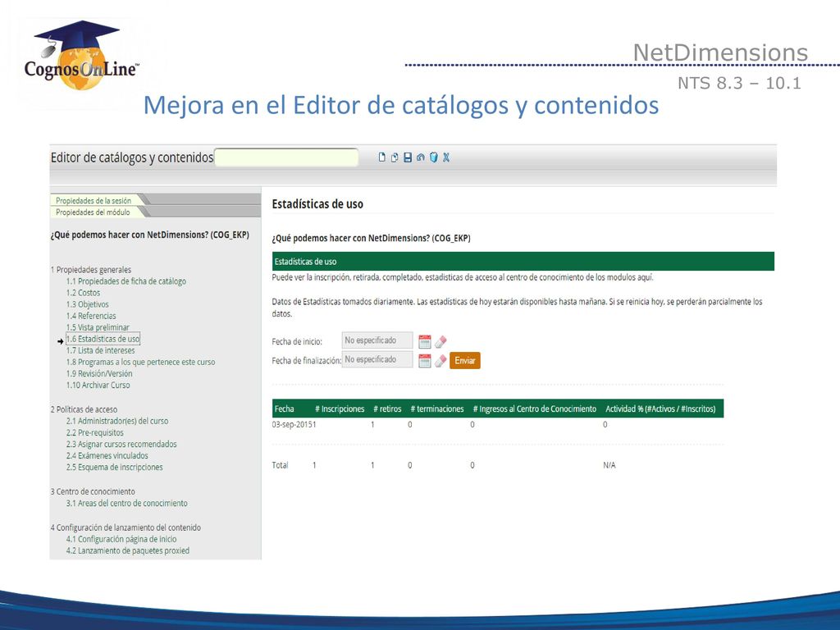
Task: Click the Fecha de inicio date field
Action: coord(377,340)
